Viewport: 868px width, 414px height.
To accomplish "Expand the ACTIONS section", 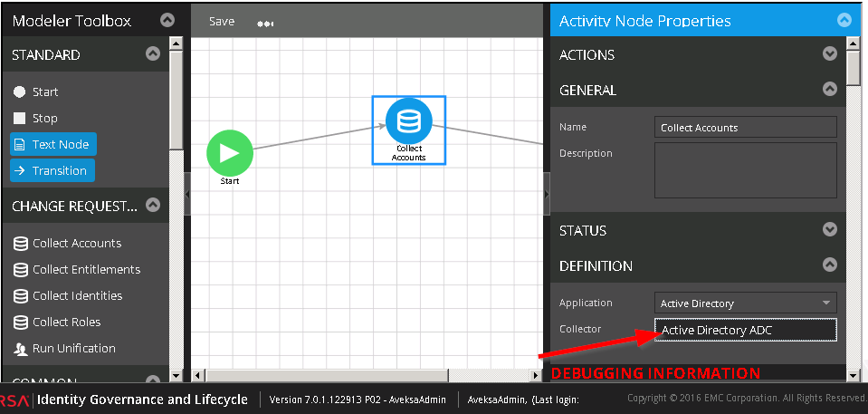I will 829,53.
